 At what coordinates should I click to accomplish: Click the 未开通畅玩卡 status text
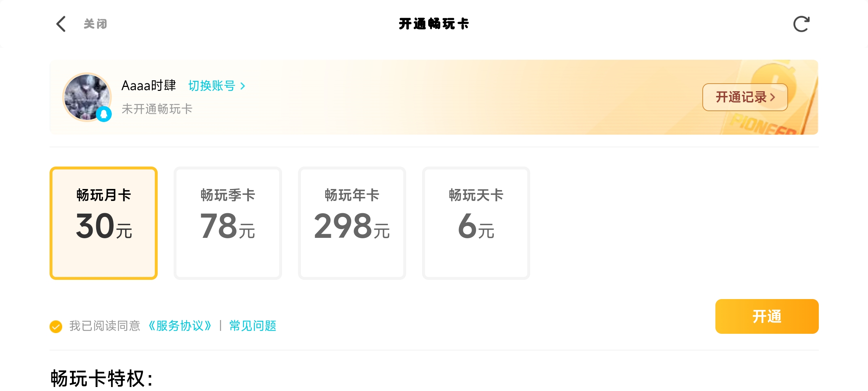click(157, 109)
